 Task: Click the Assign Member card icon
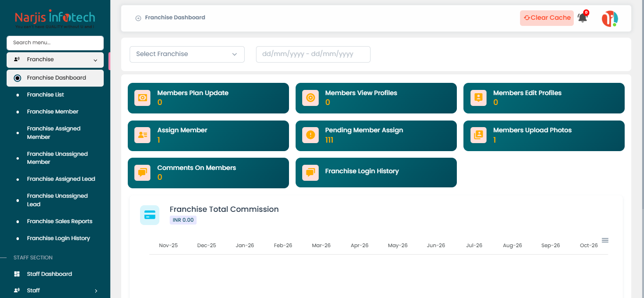click(142, 135)
